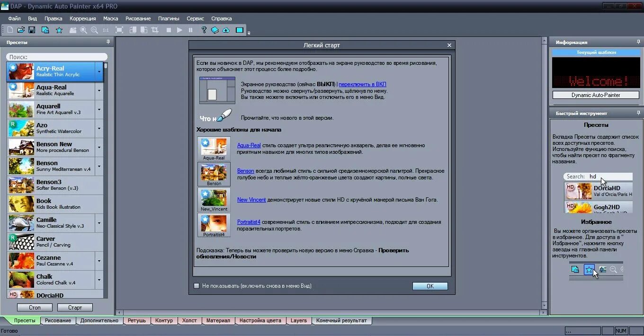Expand the Benson New preset dropdown arrow
644x336 pixels.
click(x=99, y=147)
